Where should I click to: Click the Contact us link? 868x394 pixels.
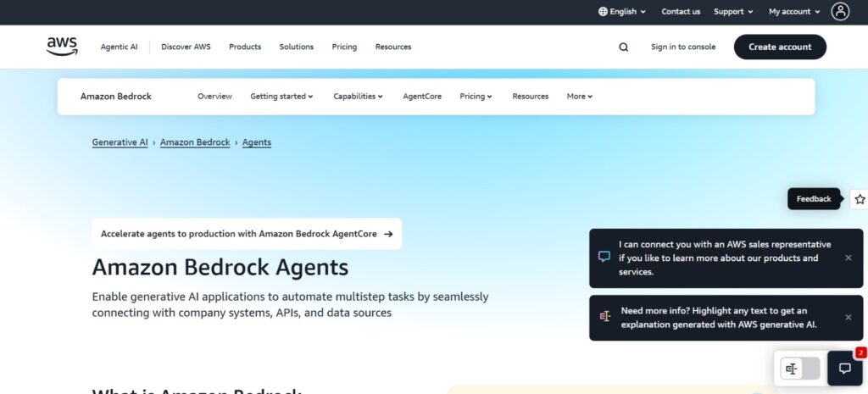point(681,12)
